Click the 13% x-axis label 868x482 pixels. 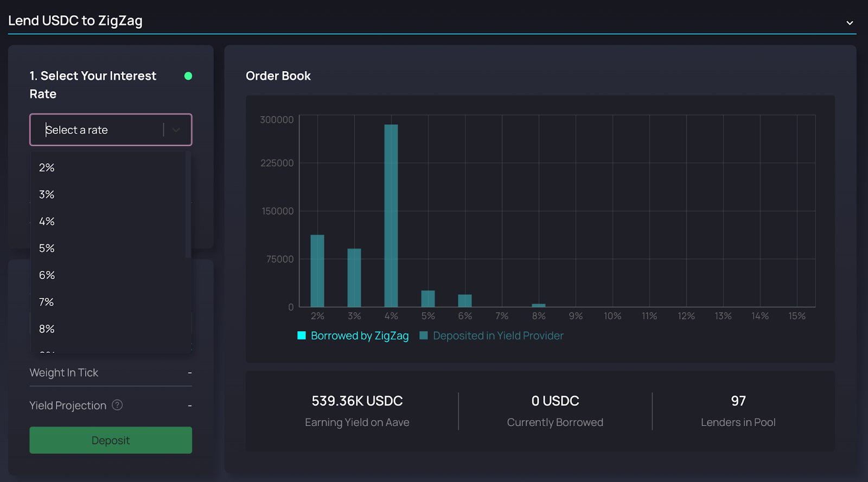(x=723, y=316)
